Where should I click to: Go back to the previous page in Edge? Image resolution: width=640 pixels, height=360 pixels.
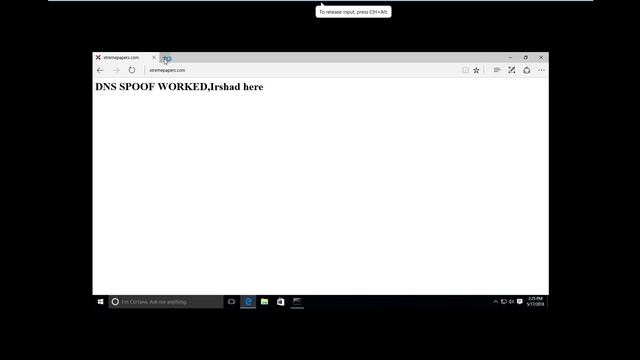[100, 70]
